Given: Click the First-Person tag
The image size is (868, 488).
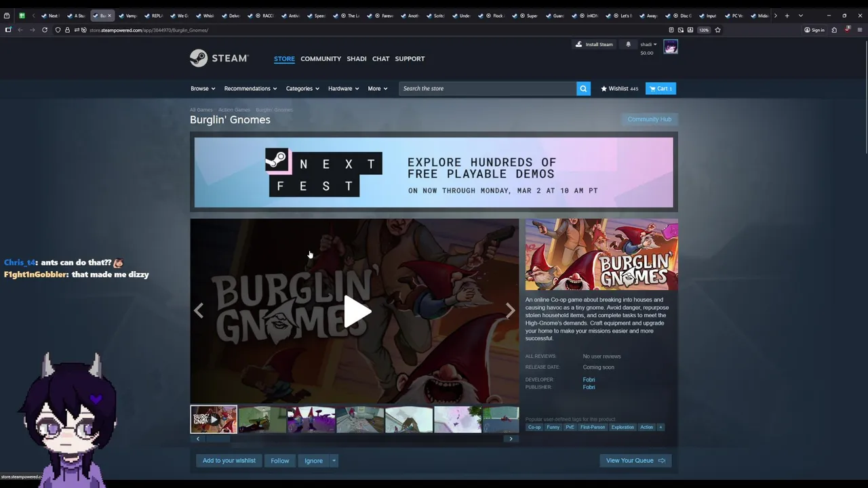Looking at the screenshot, I should 592,427.
